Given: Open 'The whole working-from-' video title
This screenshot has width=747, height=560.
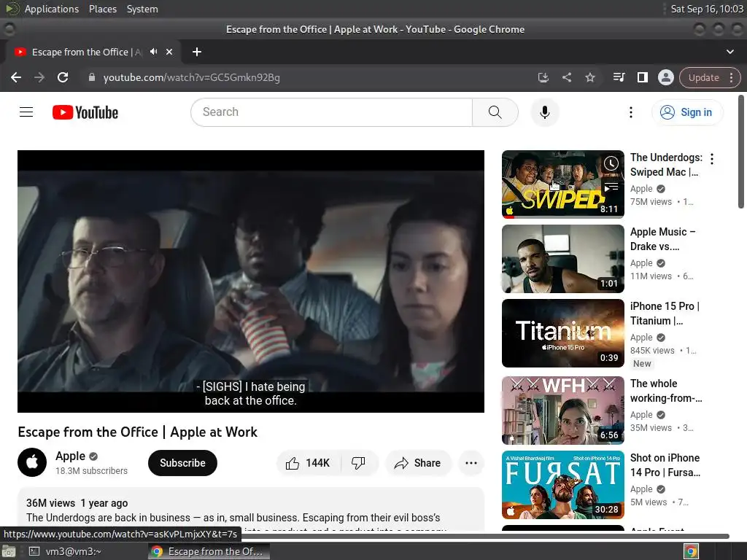Looking at the screenshot, I should click(666, 391).
